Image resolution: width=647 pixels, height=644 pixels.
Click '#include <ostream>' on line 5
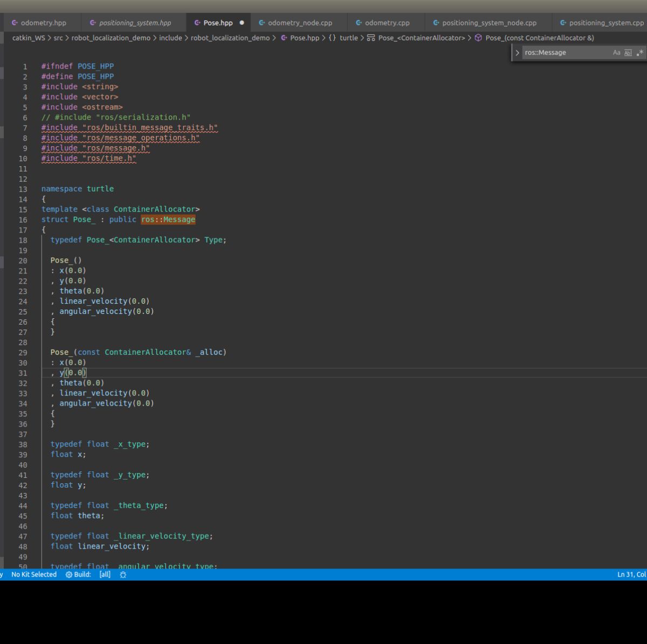[82, 107]
